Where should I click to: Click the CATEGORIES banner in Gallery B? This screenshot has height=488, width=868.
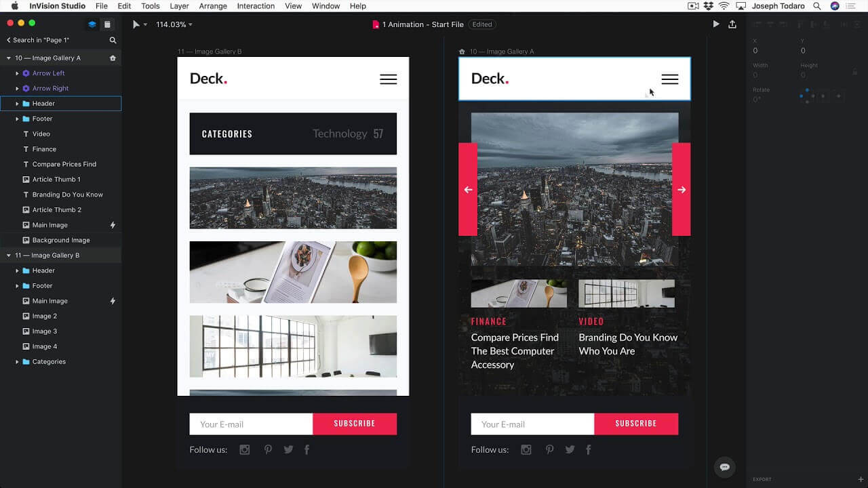[293, 134]
